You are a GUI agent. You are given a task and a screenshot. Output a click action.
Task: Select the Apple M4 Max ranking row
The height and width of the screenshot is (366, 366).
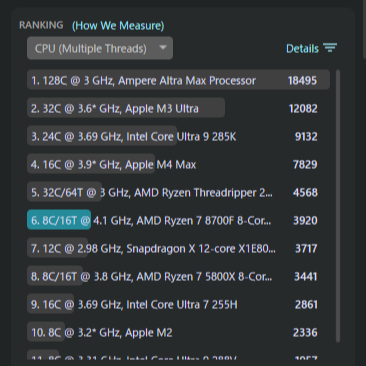[x=178, y=164]
